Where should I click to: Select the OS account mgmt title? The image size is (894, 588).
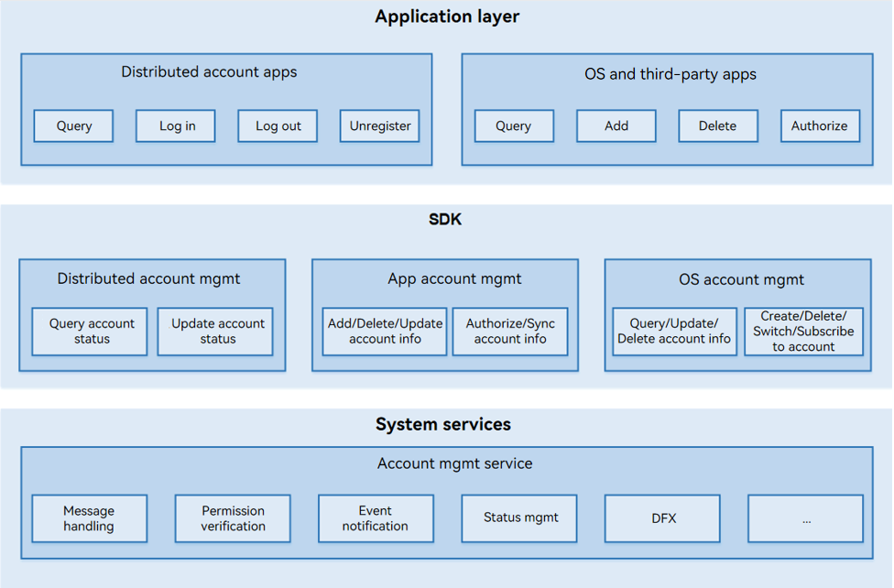click(x=742, y=280)
